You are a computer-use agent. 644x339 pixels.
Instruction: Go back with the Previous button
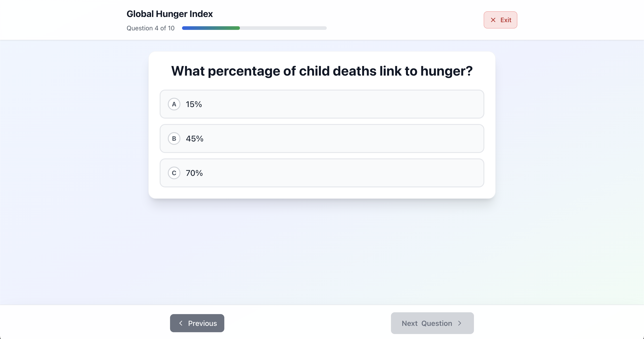pyautogui.click(x=197, y=323)
